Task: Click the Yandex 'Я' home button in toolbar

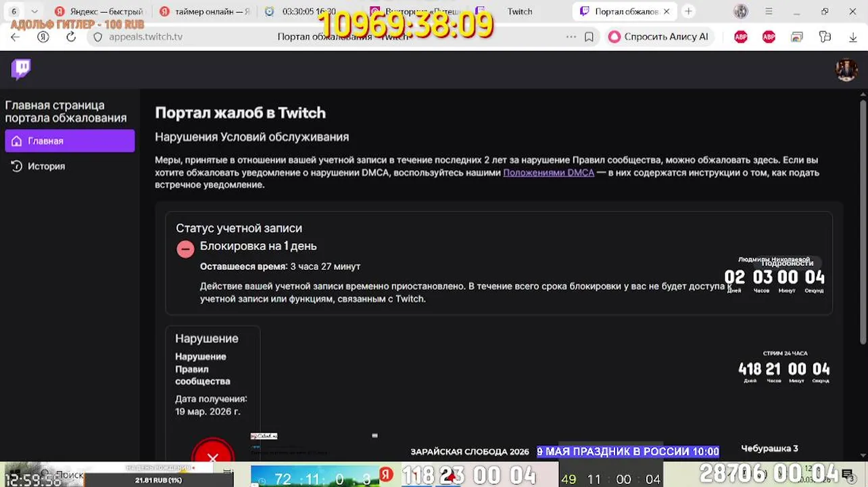Action: (43, 37)
